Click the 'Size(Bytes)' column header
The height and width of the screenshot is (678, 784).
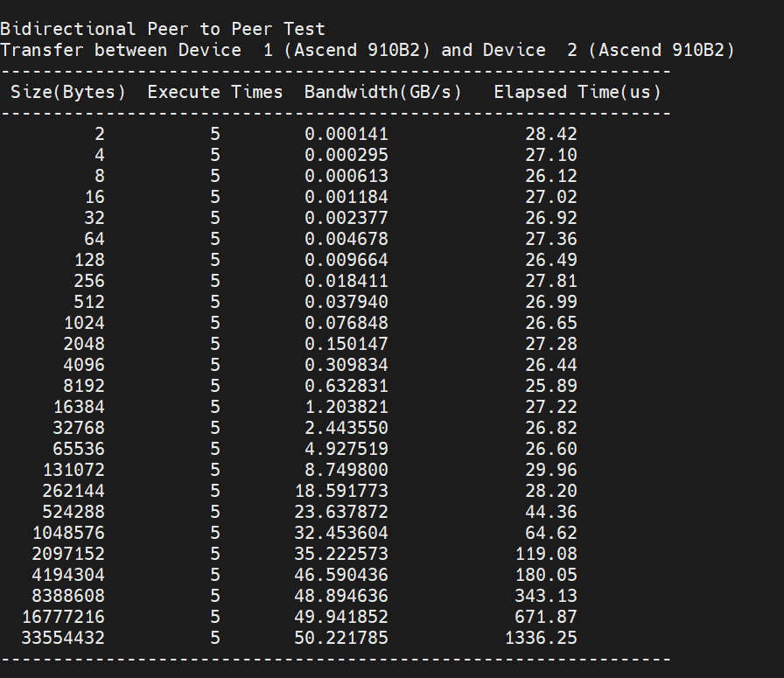68,92
